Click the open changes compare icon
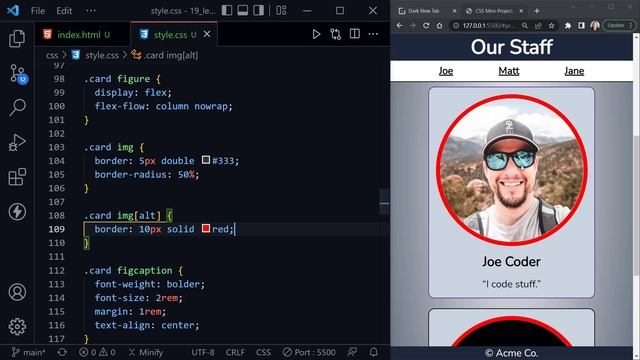640x360 pixels. (x=336, y=34)
